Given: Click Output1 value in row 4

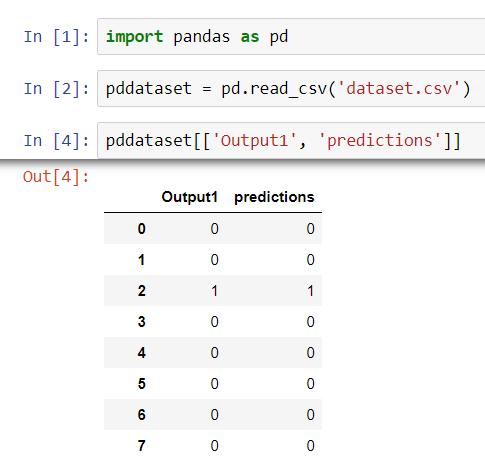Looking at the screenshot, I should 215,353.
